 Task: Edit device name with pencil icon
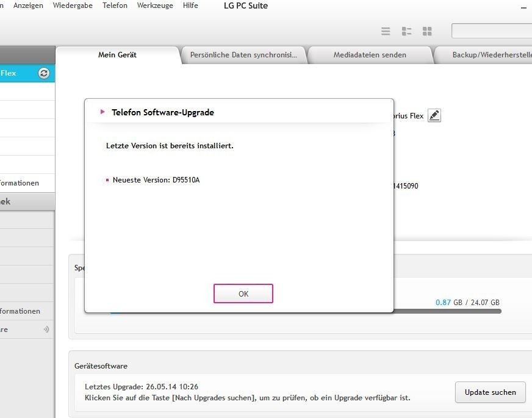coord(434,115)
